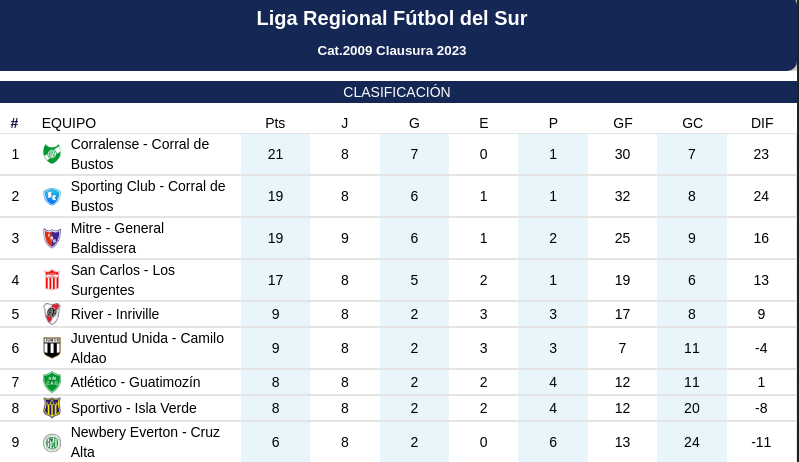Screen dimensions: 799x462
Task: Click the Pts column header
Action: click(x=275, y=123)
